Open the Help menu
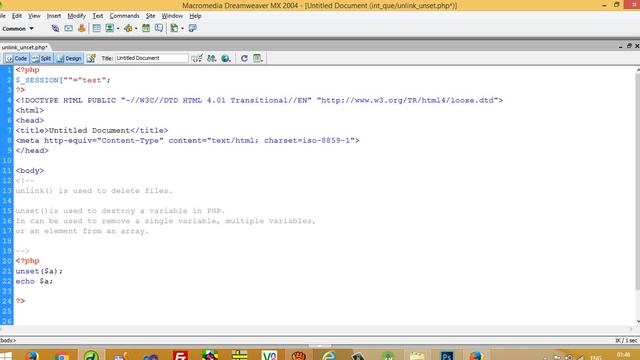 195,16
